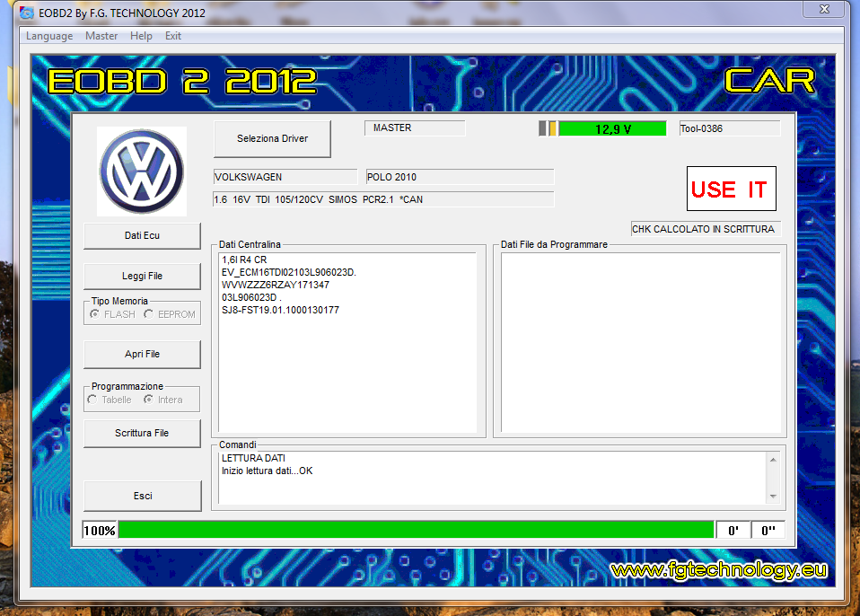Image resolution: width=860 pixels, height=616 pixels.
Task: Click the Leggi File button
Action: [142, 276]
